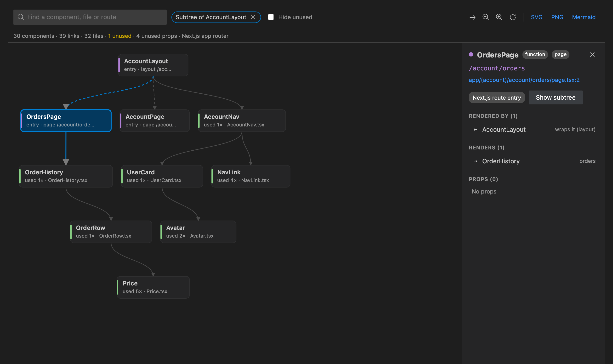This screenshot has width=613, height=364.
Task: Click the right arrow beside OrderHistory
Action: coord(475,161)
